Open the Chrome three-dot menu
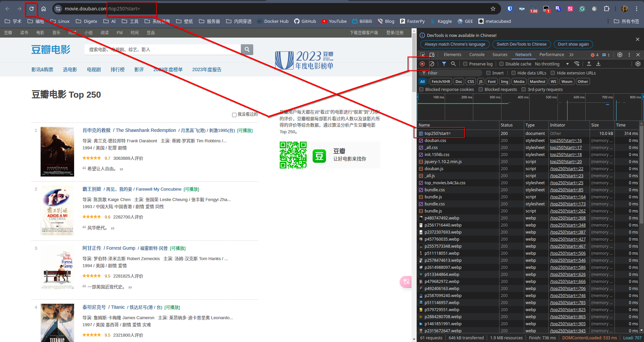The width and height of the screenshot is (644, 342). 637,9
